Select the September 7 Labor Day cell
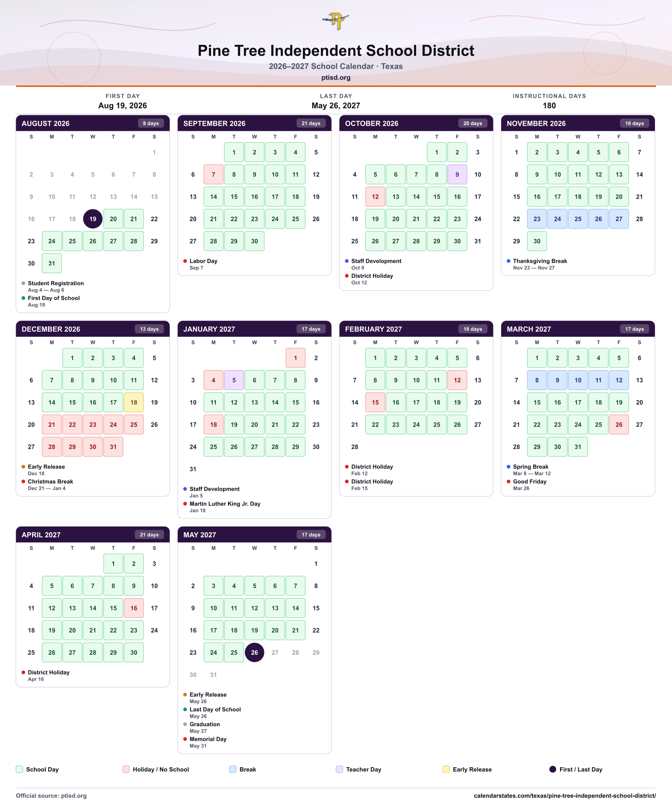The width and height of the screenshot is (672, 804). pyautogui.click(x=214, y=174)
